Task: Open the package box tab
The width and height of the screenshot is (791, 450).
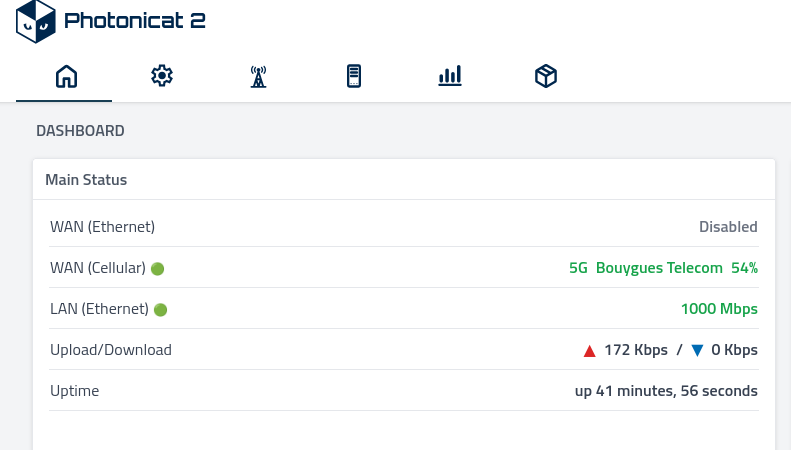Action: [x=545, y=76]
